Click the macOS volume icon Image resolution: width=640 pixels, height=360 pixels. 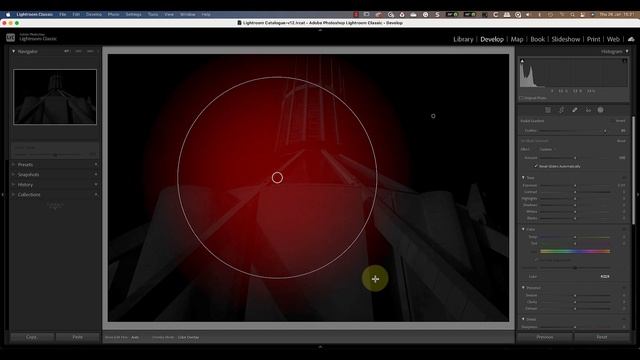pyautogui.click(x=528, y=14)
